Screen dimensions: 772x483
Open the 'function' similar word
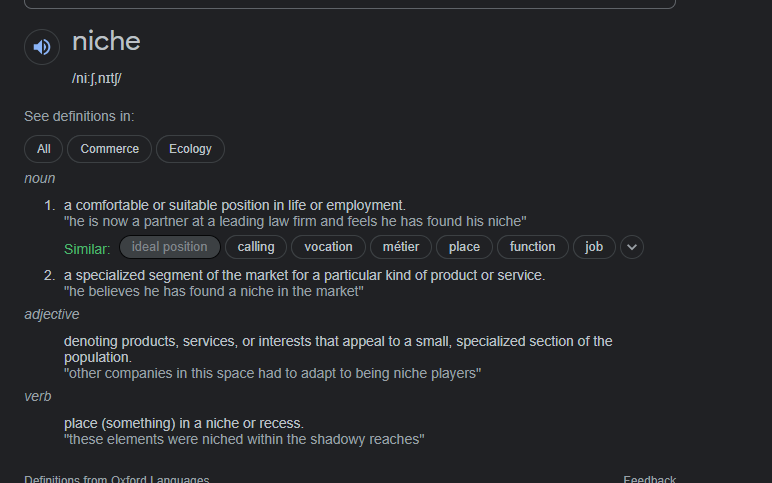tap(532, 247)
